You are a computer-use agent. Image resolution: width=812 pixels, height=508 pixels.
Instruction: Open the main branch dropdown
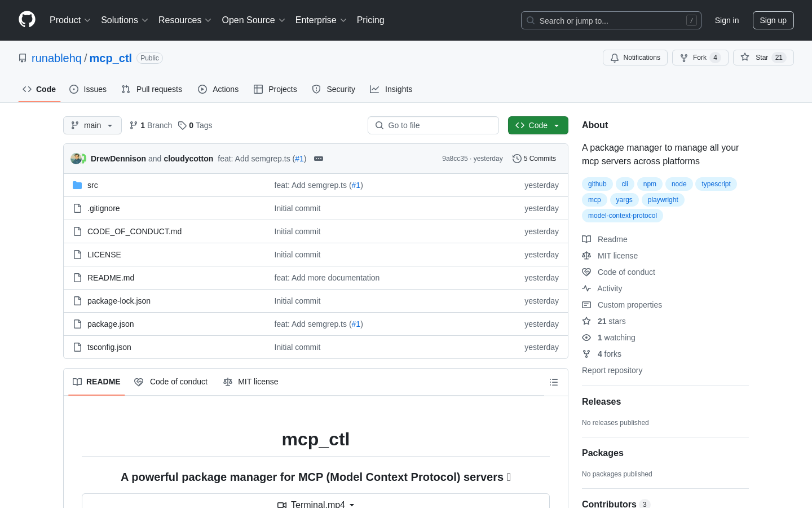[x=92, y=125]
